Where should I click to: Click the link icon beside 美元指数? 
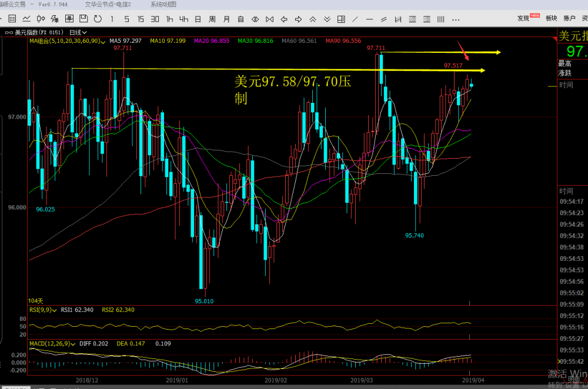pyautogui.click(x=9, y=32)
